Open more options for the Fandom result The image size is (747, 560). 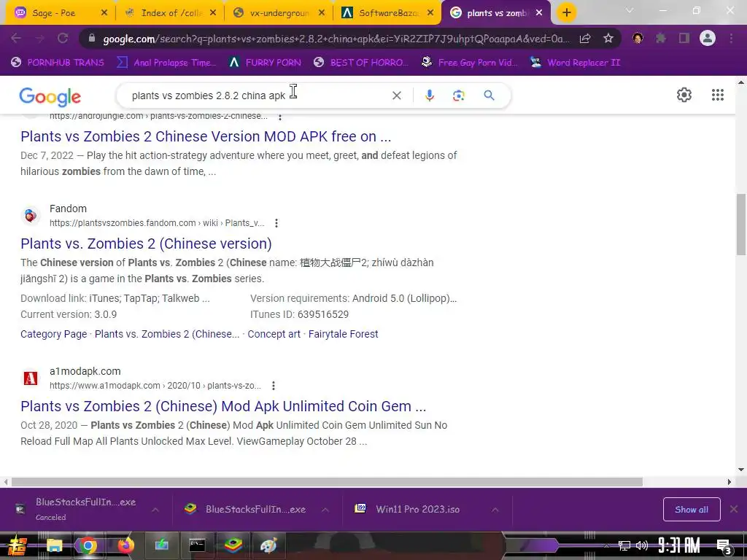tap(276, 223)
